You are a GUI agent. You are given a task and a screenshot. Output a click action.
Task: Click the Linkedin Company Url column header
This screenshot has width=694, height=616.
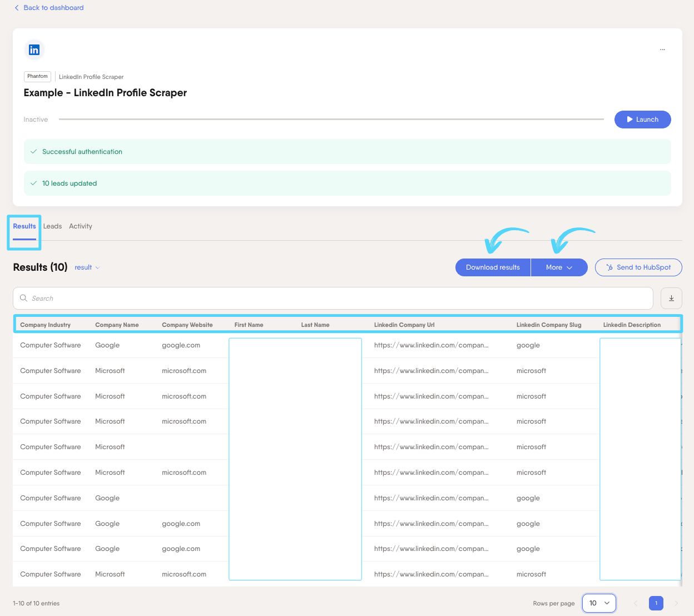point(404,325)
